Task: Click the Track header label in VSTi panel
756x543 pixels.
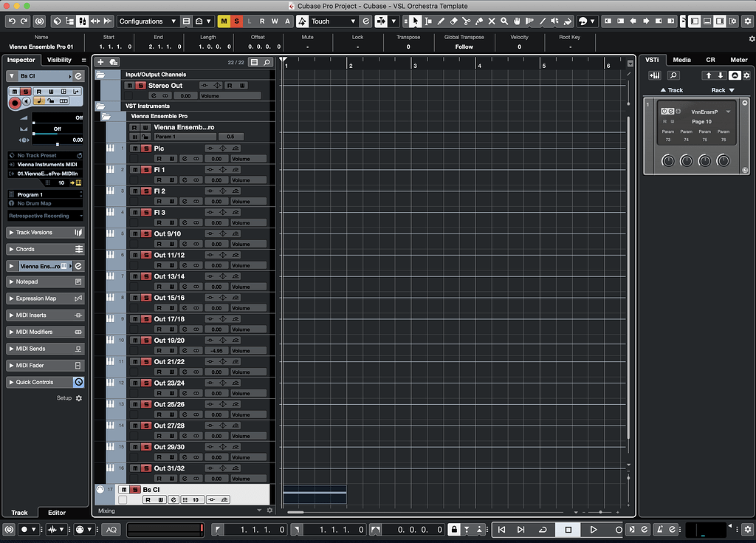Action: (x=671, y=90)
